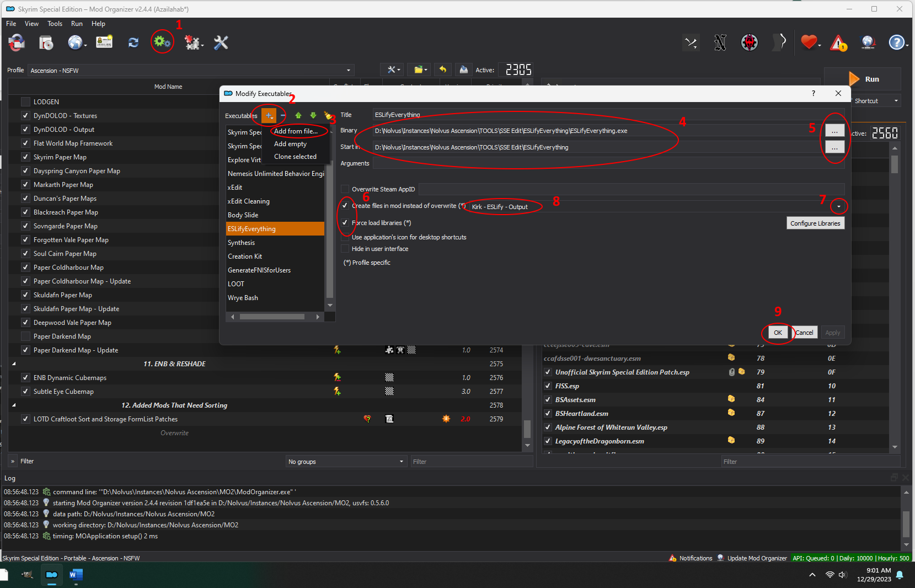Open the wrench tools dropdown above mod list
915x588 pixels.
[x=393, y=70]
